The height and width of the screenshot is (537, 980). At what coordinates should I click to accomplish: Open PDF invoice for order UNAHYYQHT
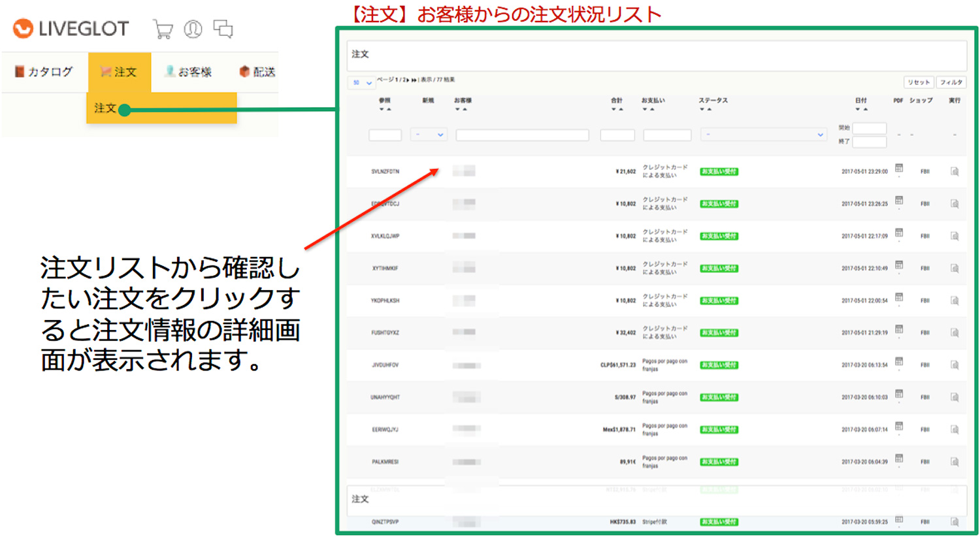(899, 394)
